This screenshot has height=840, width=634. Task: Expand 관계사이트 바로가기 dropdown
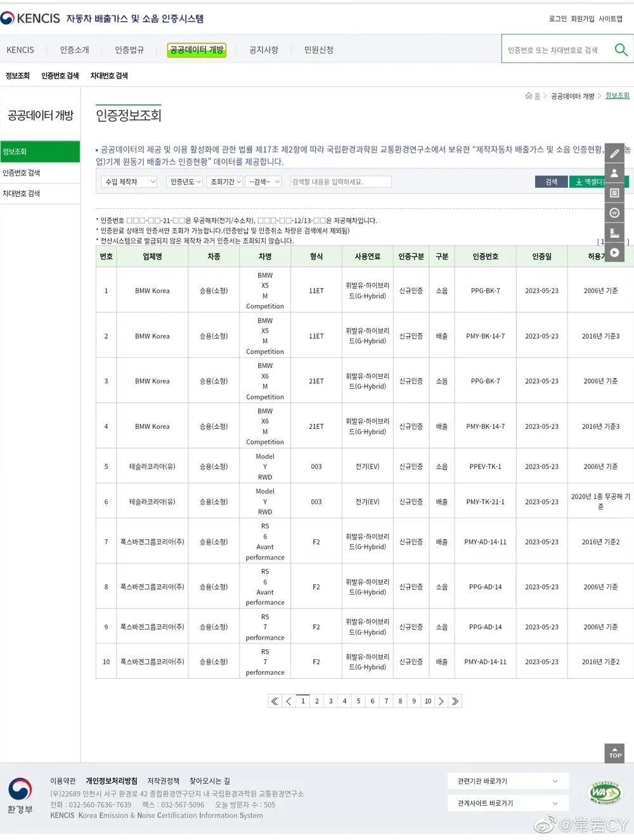(508, 803)
